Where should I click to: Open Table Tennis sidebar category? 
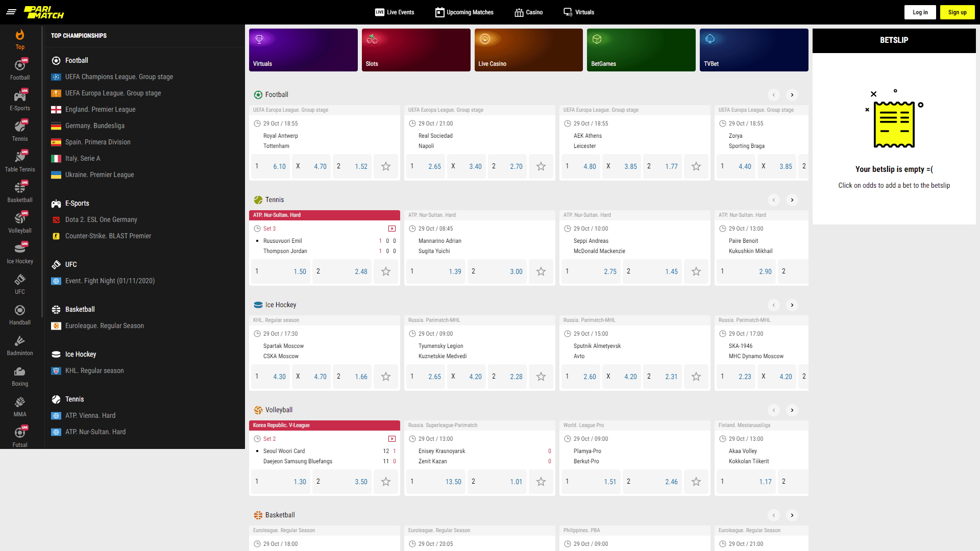[x=20, y=161]
